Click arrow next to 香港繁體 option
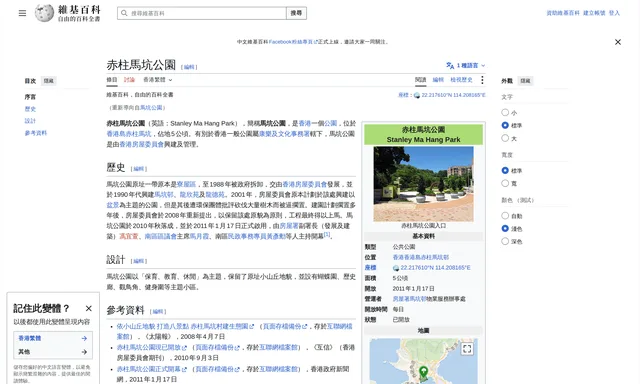 [x=84, y=338]
